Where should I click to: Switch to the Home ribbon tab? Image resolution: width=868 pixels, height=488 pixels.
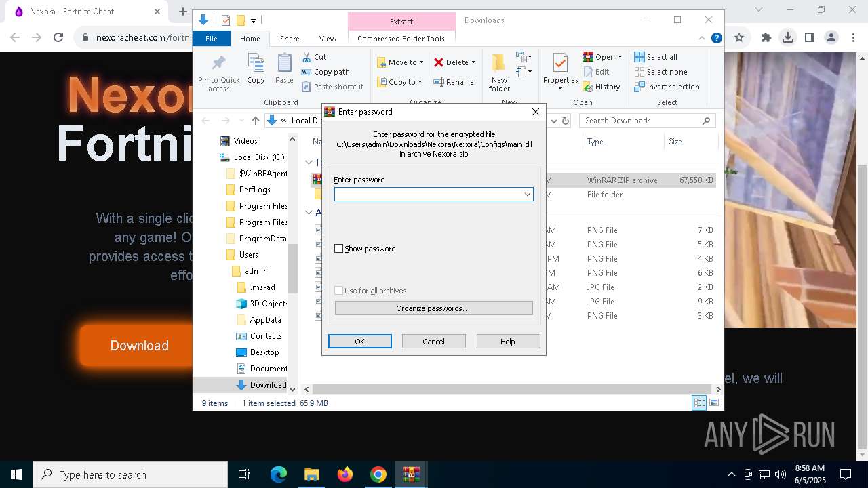(250, 39)
